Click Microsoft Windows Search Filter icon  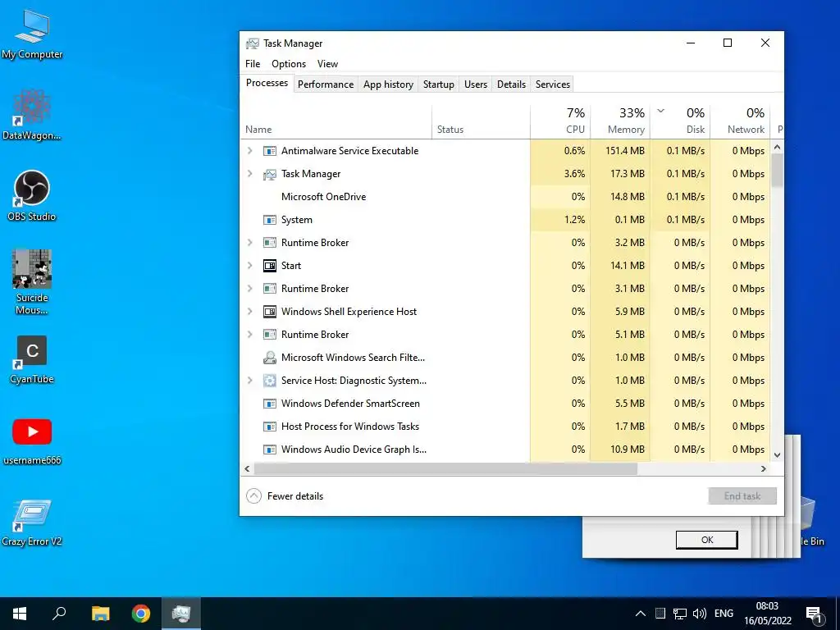[269, 358]
